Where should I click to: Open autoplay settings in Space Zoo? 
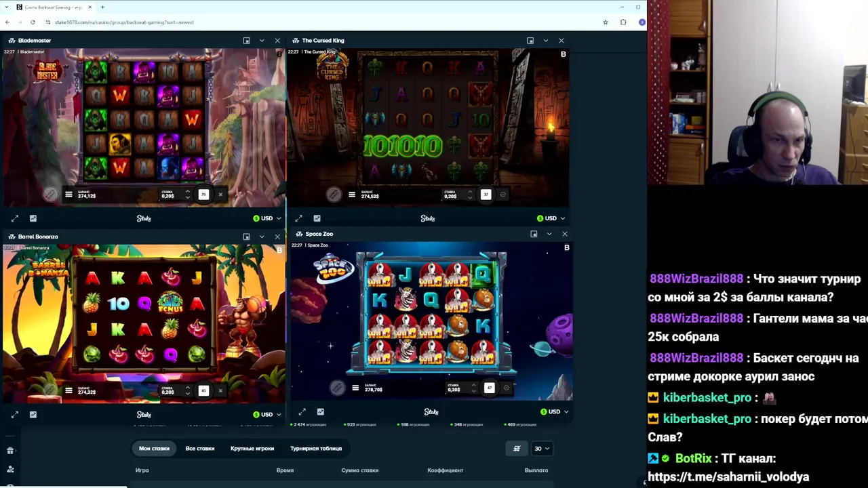(x=507, y=388)
